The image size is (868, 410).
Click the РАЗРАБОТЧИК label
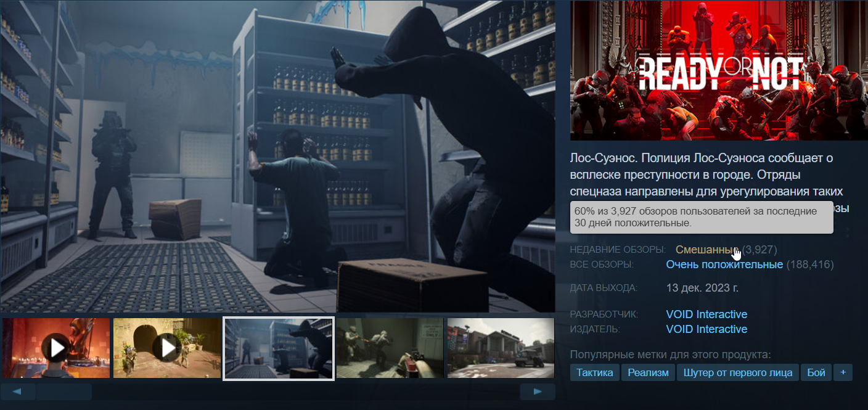(x=604, y=314)
